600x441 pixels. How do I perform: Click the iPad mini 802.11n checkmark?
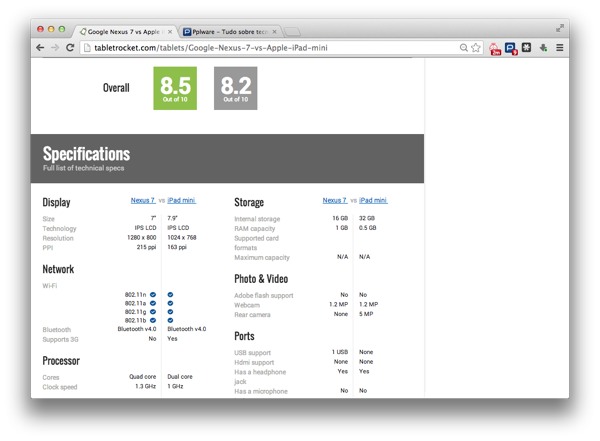point(170,294)
